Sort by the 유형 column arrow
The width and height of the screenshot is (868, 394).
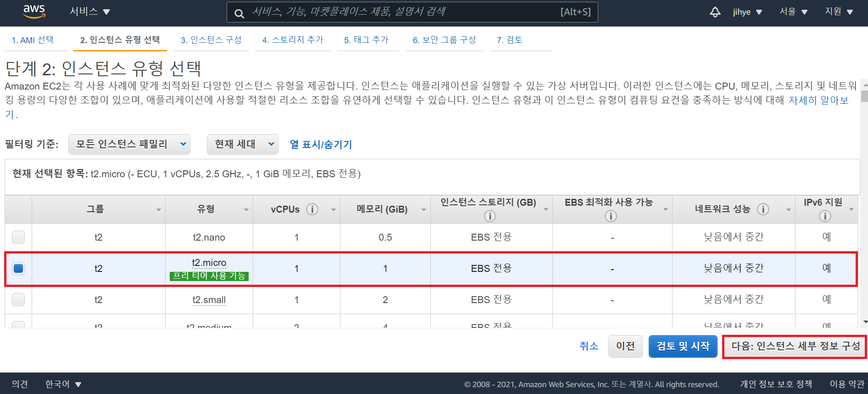click(x=246, y=210)
